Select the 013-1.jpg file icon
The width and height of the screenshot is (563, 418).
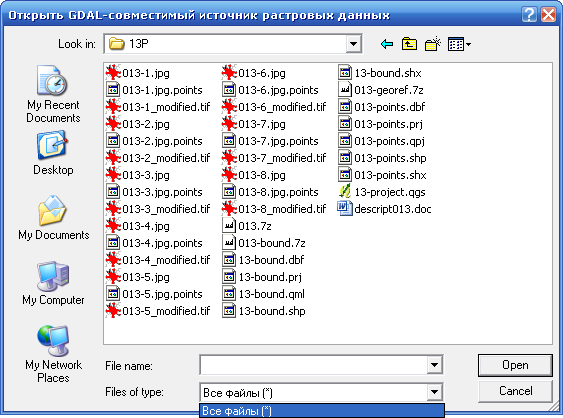[113, 73]
